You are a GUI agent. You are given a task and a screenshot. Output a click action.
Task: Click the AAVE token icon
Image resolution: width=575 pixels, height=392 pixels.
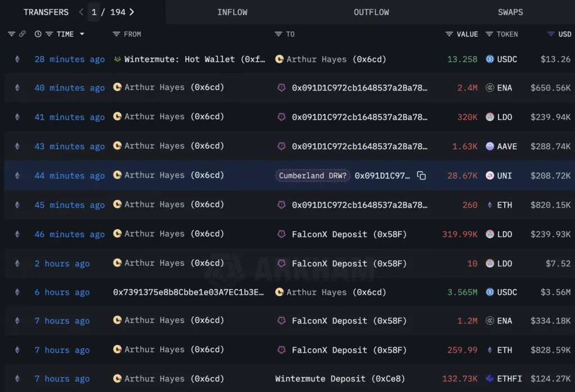click(x=490, y=147)
